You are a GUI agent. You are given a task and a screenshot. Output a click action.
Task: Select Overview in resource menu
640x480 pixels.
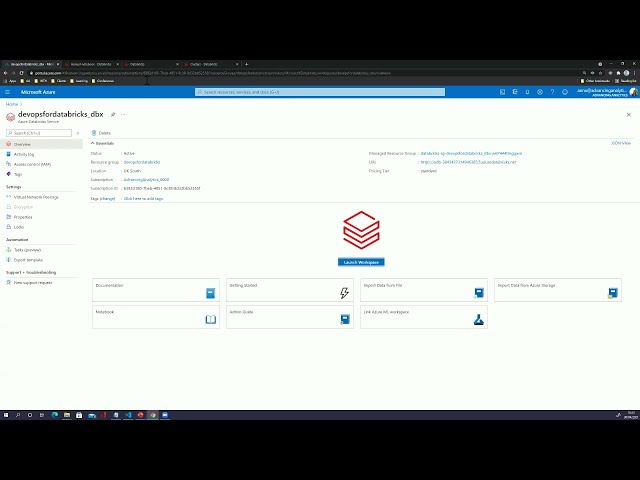click(x=41, y=144)
